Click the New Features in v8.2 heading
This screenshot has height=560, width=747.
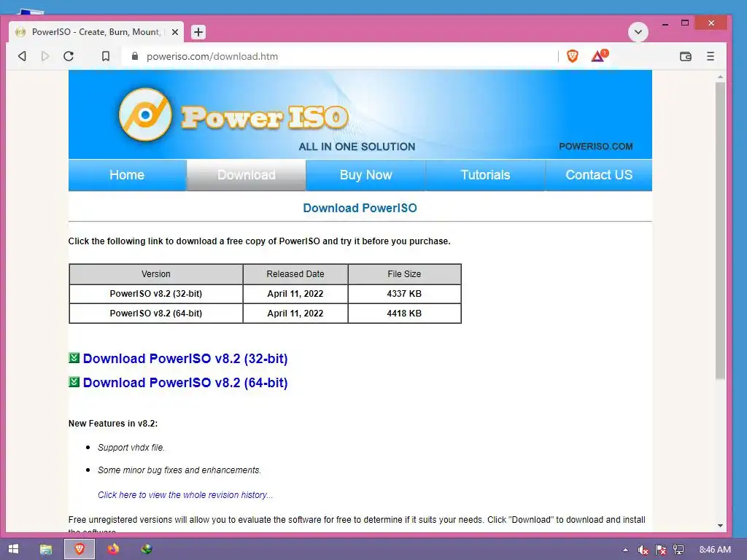click(113, 424)
